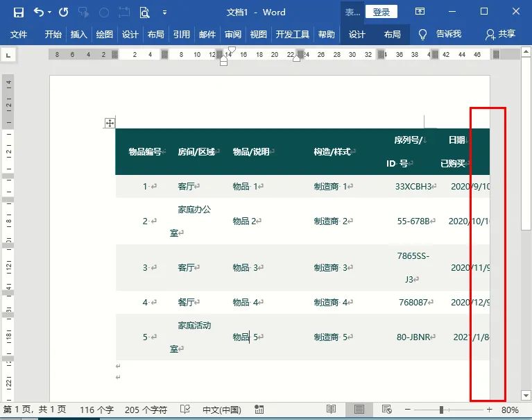Redo the last action in the toolbar
The image size is (532, 420).
[x=63, y=12]
